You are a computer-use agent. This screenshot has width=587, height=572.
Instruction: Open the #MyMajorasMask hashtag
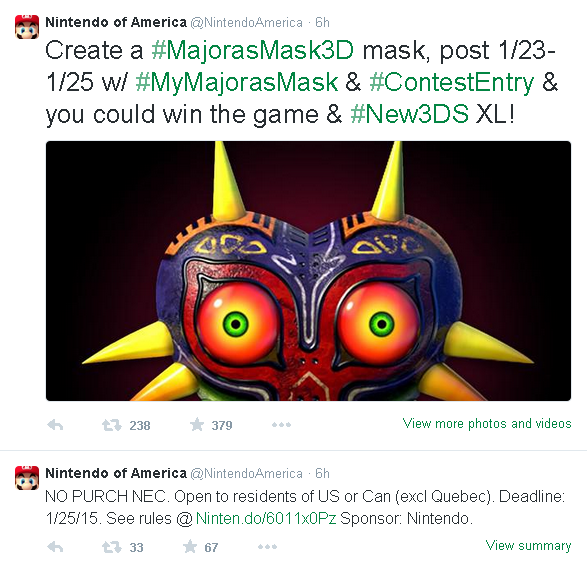pyautogui.click(x=237, y=83)
